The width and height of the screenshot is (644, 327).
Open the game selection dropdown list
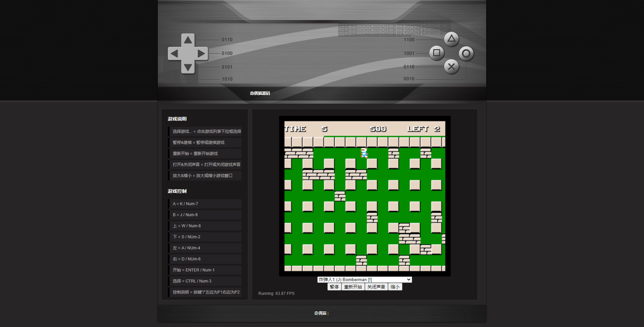click(365, 279)
